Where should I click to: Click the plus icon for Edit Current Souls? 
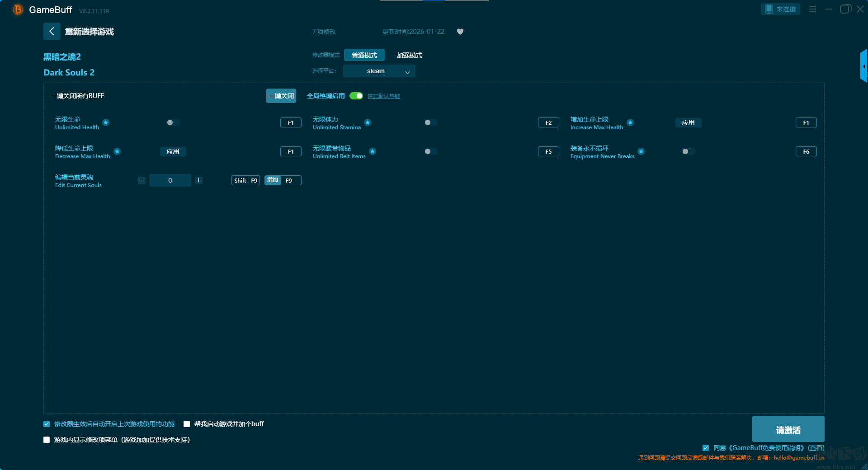198,180
